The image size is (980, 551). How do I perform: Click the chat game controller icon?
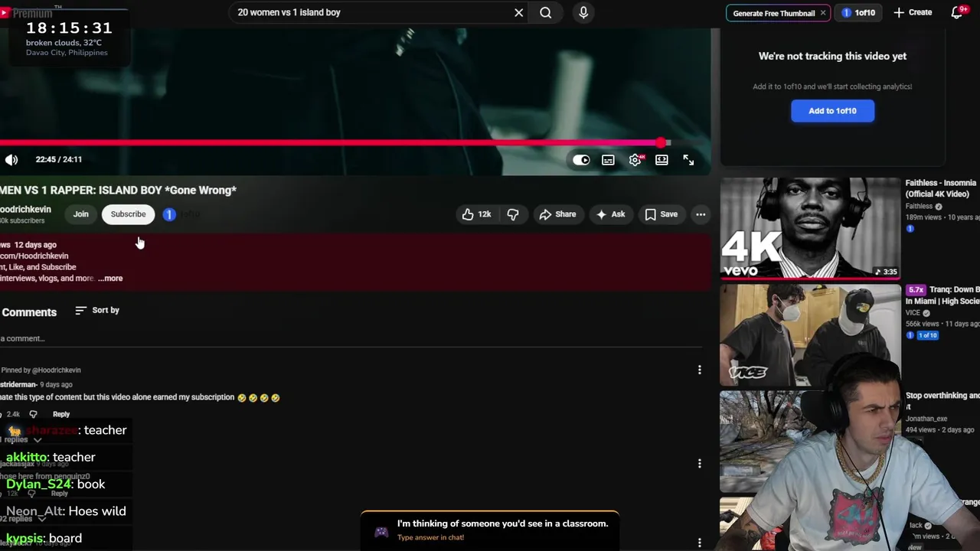(x=381, y=532)
